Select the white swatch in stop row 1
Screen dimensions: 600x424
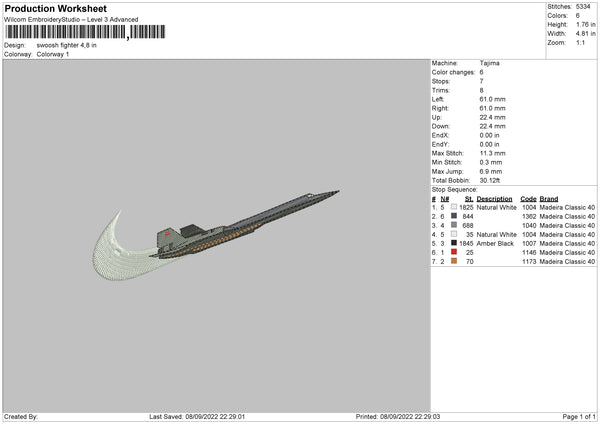click(454, 207)
